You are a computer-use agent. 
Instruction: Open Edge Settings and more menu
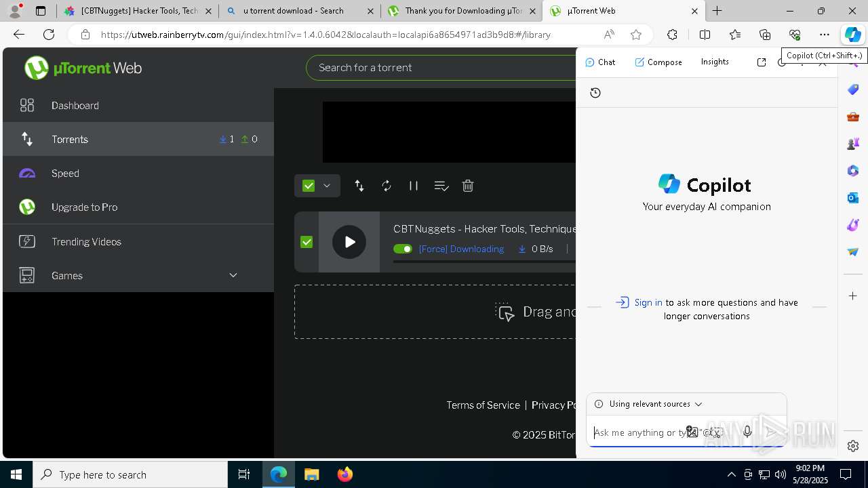point(824,35)
